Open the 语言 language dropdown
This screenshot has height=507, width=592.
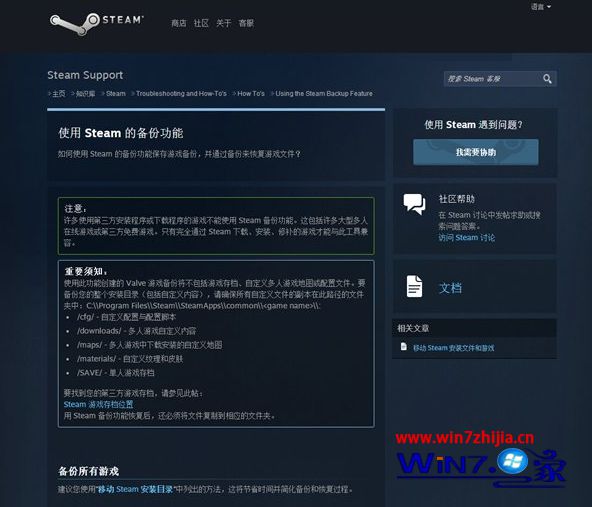[x=541, y=7]
